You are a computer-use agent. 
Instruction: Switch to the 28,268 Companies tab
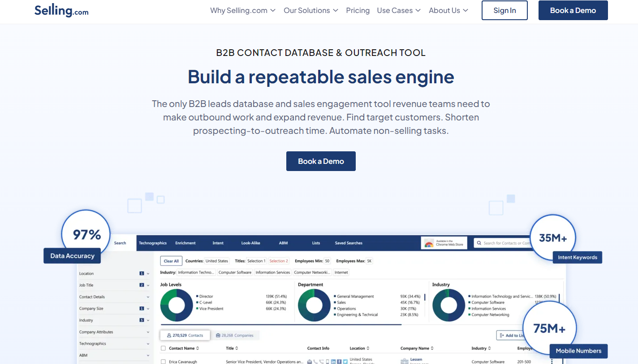coord(235,335)
